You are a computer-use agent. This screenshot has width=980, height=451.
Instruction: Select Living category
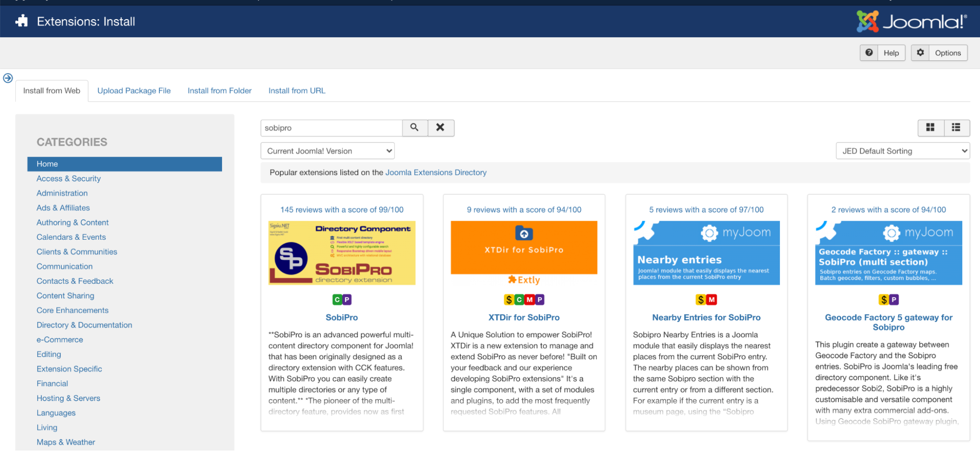pyautogui.click(x=47, y=428)
